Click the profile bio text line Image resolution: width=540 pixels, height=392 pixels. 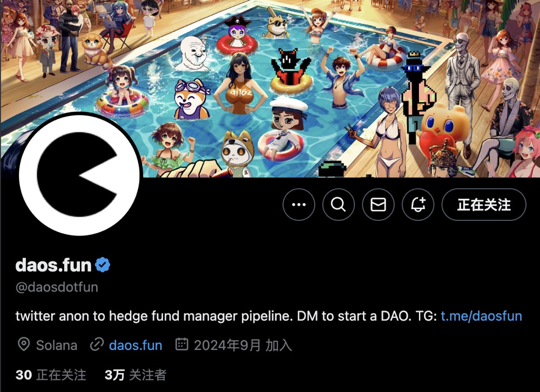click(268, 316)
